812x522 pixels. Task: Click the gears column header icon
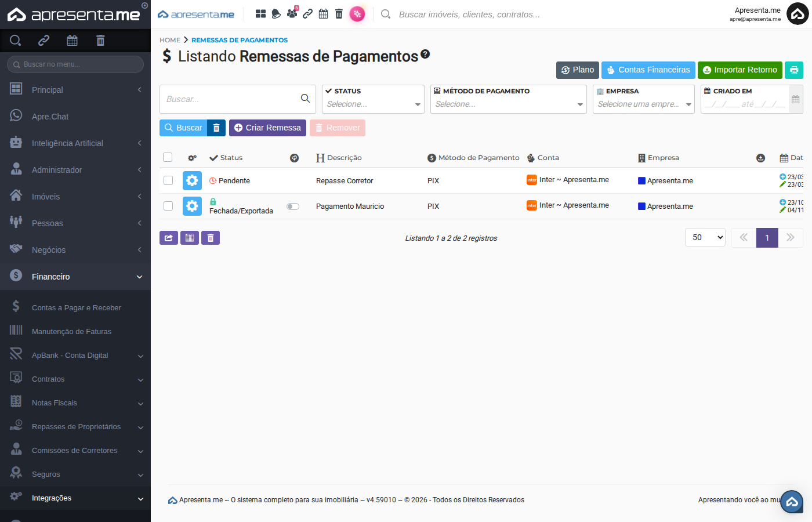click(193, 158)
